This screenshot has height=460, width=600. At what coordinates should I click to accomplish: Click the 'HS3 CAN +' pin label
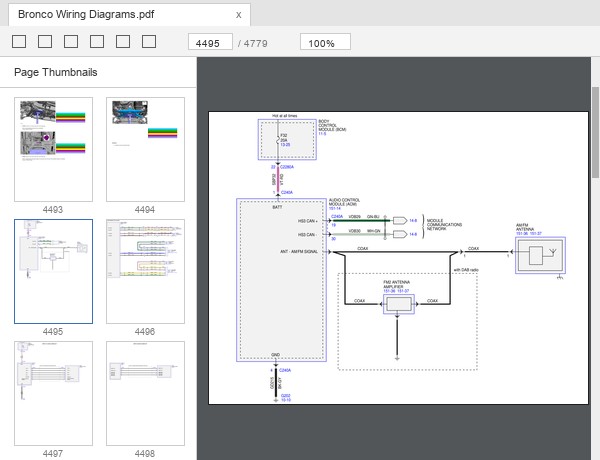pyautogui.click(x=308, y=221)
